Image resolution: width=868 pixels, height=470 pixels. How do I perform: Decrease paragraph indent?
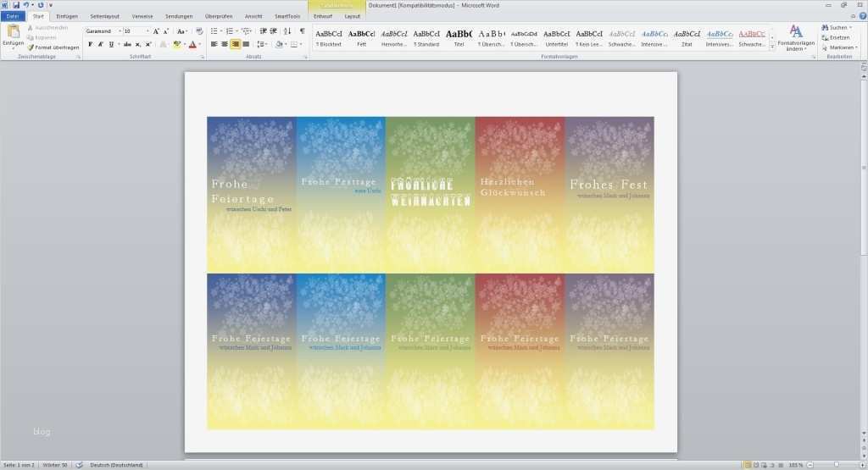click(263, 31)
